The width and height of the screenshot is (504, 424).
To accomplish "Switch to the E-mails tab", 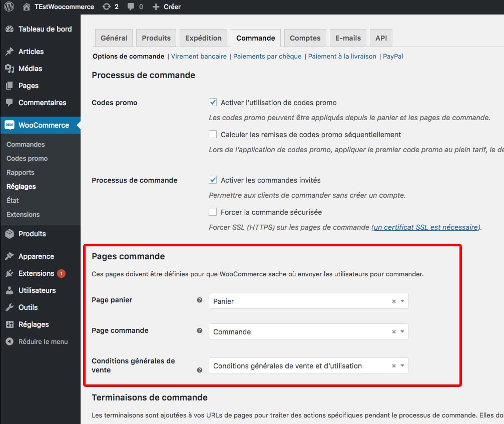I will pyautogui.click(x=348, y=38).
